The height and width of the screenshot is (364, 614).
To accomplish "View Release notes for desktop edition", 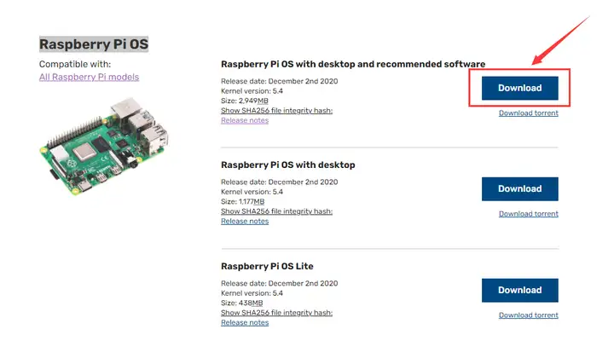I will tap(245, 221).
